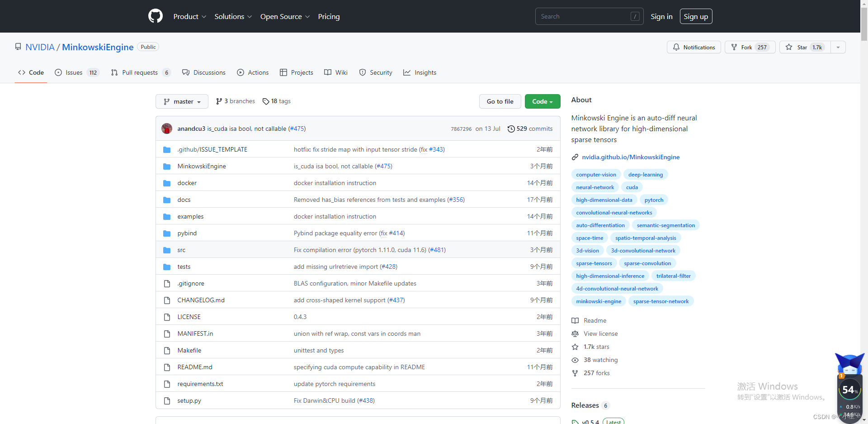Open the Security tab

(376, 72)
